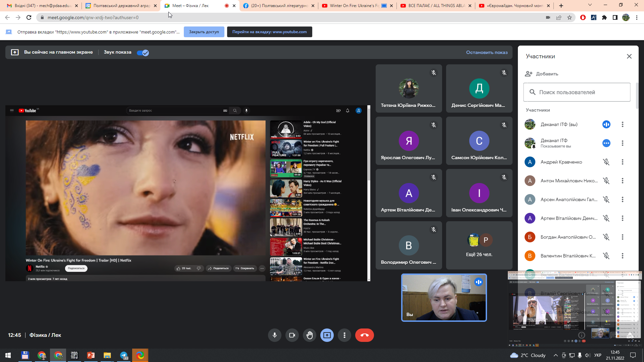This screenshot has height=362, width=644.
Task: Click the share page icon in address bar
Action: (559, 17)
